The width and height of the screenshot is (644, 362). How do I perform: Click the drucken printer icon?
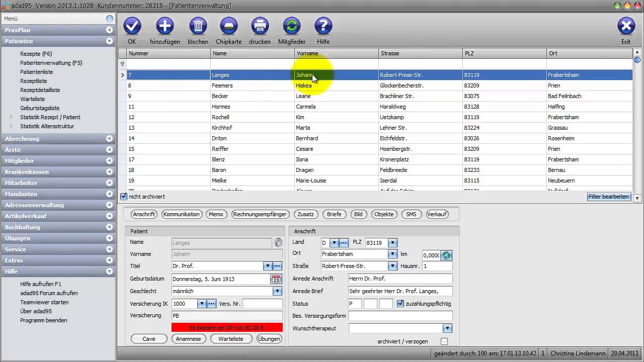260,26
